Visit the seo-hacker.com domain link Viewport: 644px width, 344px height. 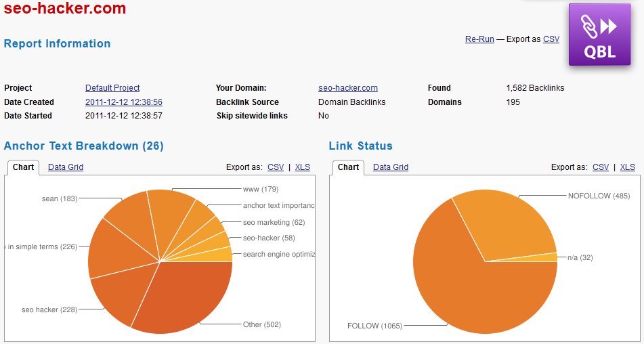[347, 88]
